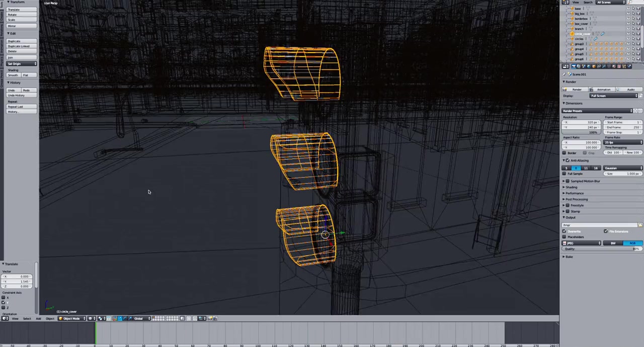The height and width of the screenshot is (347, 644).
Task: Add a new render preset
Action: tap(635, 111)
